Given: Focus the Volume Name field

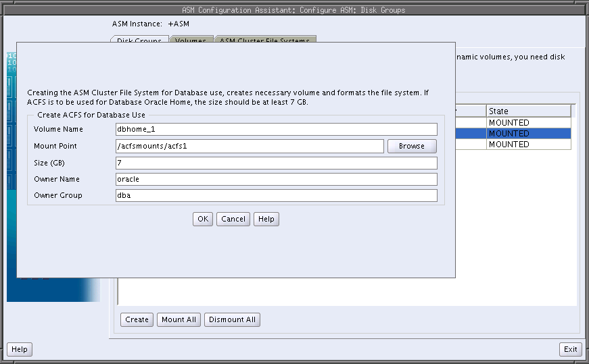Looking at the screenshot, I should [x=276, y=129].
